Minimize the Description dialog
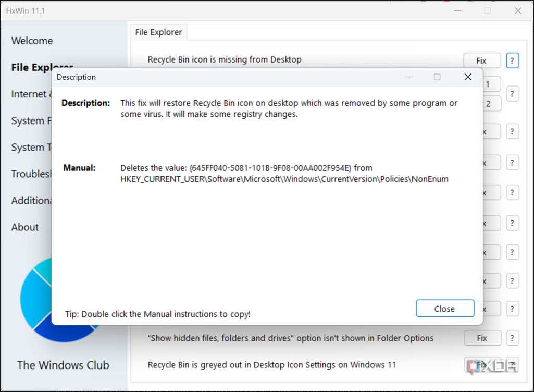The image size is (534, 392). tap(407, 77)
